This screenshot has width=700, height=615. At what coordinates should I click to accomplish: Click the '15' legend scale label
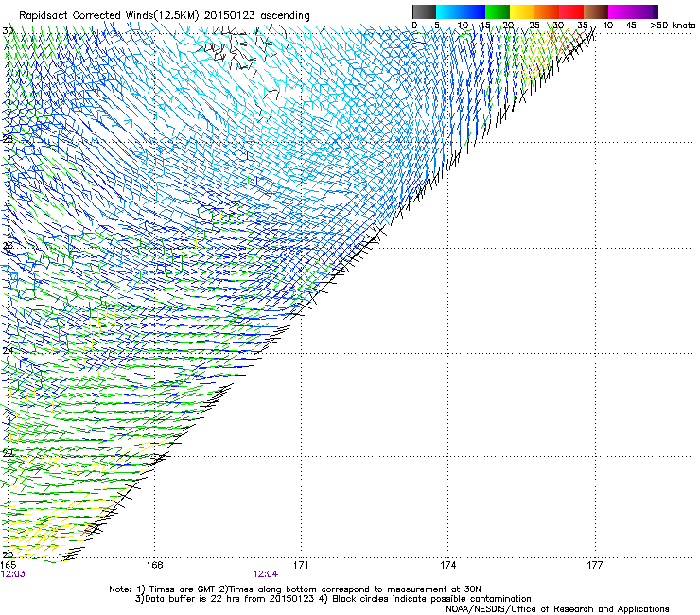pyautogui.click(x=485, y=26)
